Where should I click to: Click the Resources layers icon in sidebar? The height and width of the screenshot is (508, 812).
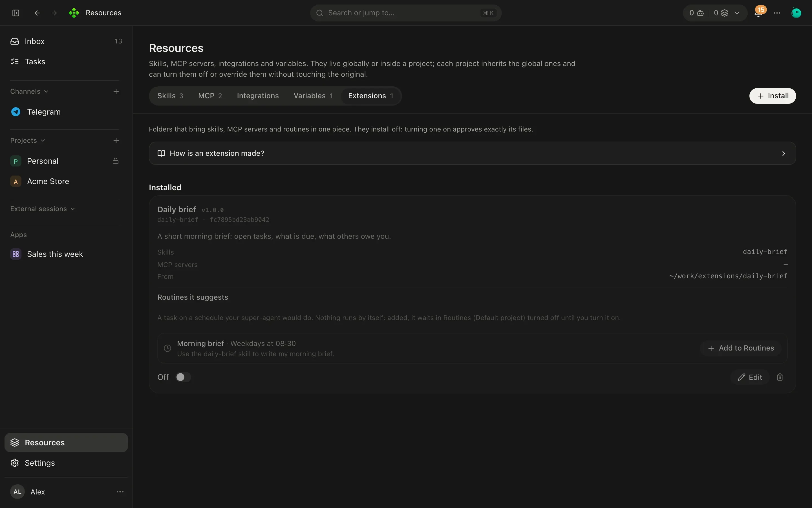(15, 443)
